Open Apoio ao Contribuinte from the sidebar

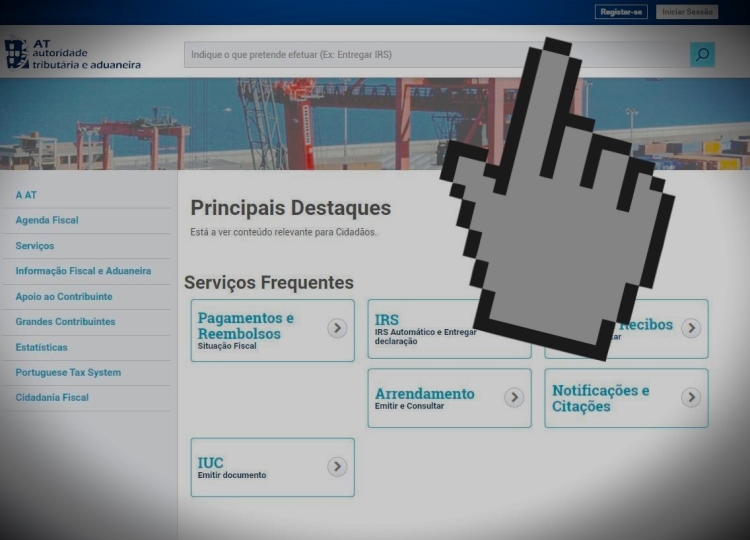[64, 297]
